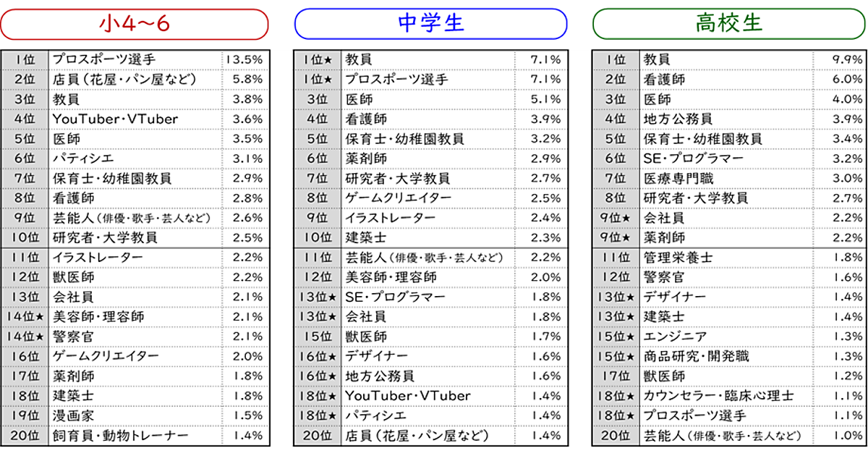
Task: Click ゲームクリエイター in the 中学生 table
Action: coord(398,198)
